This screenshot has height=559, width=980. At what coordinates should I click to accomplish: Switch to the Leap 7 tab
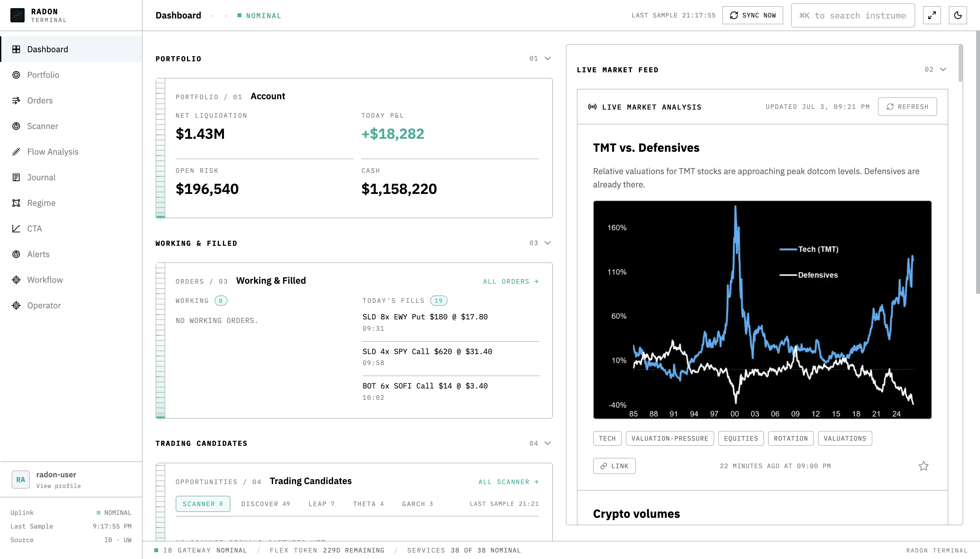click(x=321, y=504)
